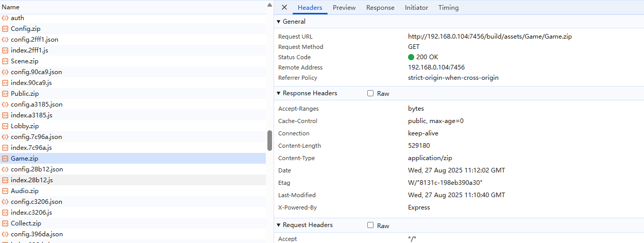This screenshot has width=644, height=243.
Task: Click the Game.zip file type icon
Action: tap(5, 159)
